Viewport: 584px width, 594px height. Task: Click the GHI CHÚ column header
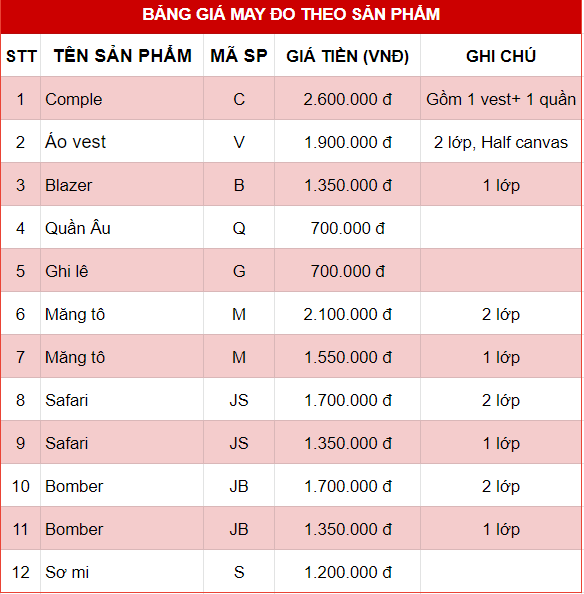501,56
